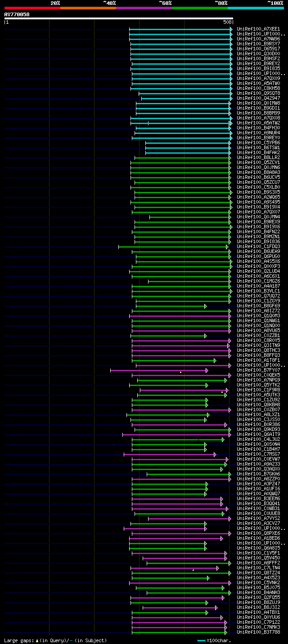Select the UniRef100_Q6PUG0 label
The width and height of the screenshot is (288, 644).
coord(259,256)
